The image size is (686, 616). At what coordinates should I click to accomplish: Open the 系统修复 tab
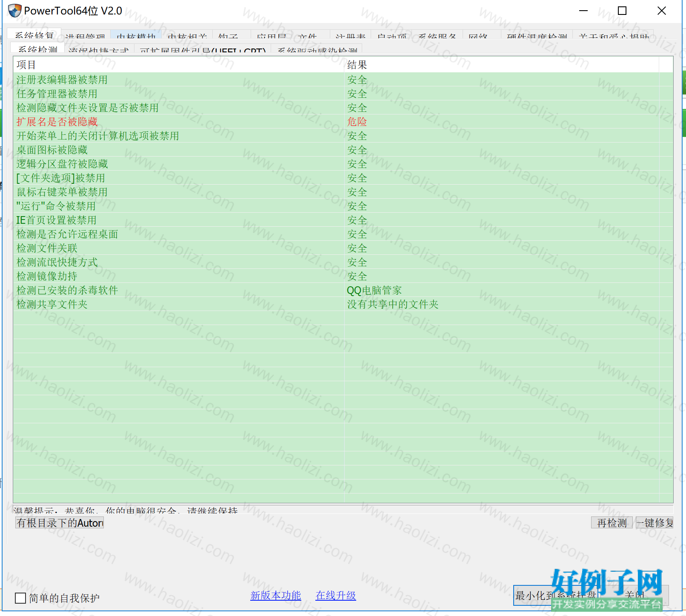(x=34, y=34)
